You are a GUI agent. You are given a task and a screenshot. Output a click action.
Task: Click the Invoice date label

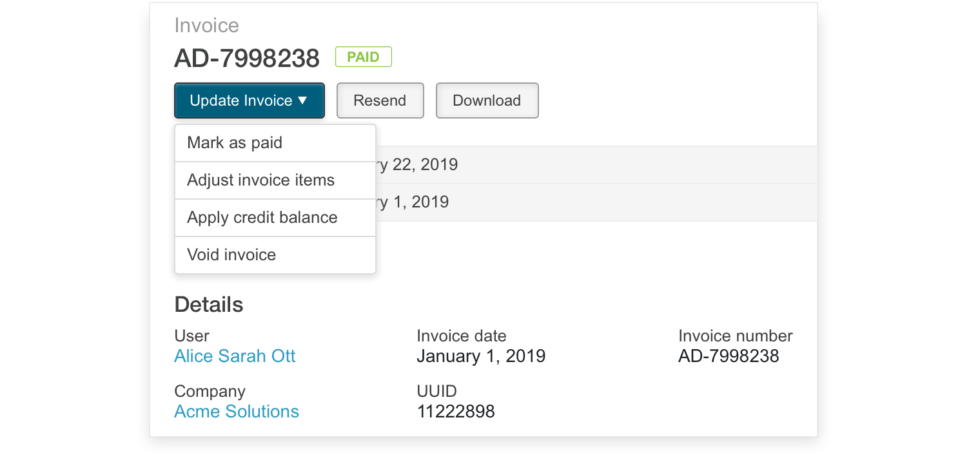click(462, 336)
